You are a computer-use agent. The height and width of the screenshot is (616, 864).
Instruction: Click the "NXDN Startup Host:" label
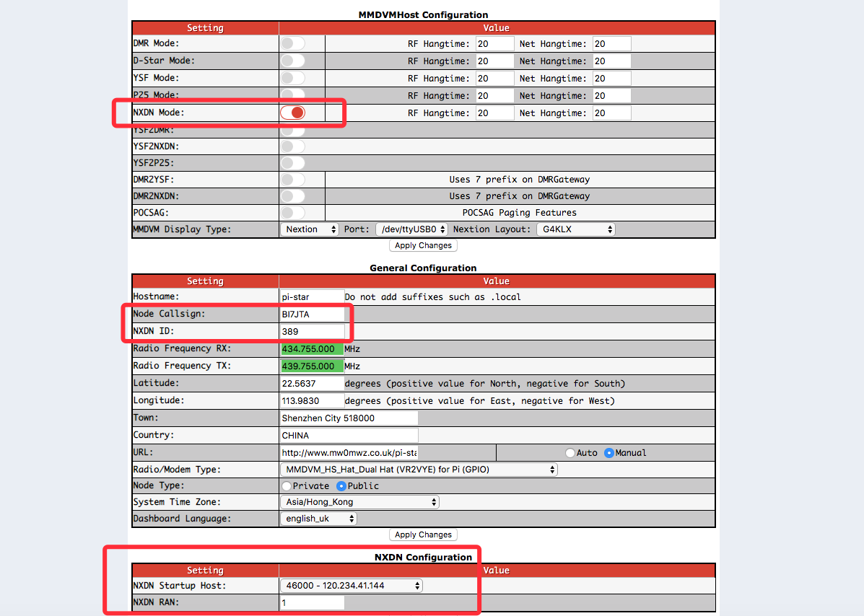coord(180,586)
